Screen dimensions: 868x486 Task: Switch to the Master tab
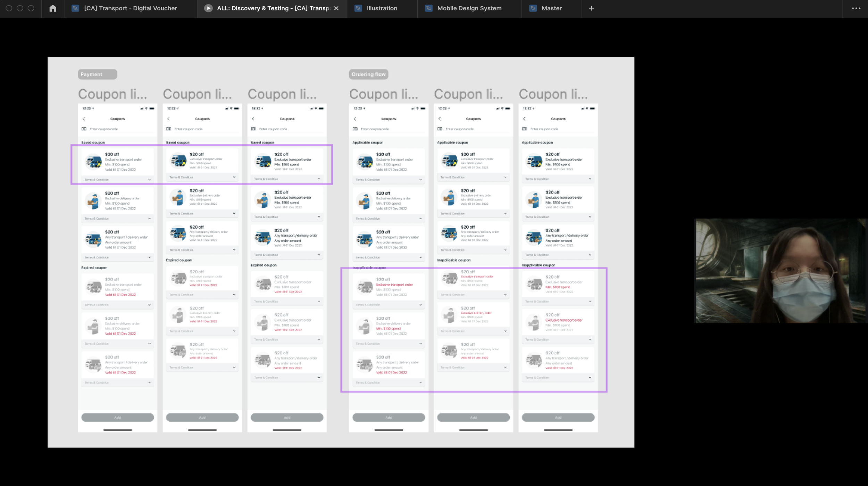(x=551, y=8)
